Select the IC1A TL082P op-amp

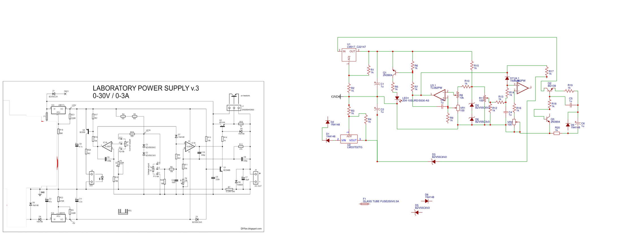pos(107,146)
